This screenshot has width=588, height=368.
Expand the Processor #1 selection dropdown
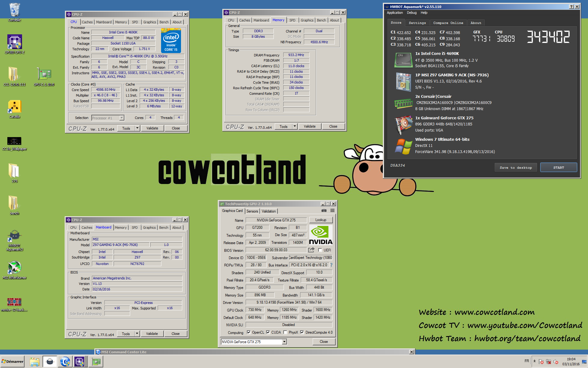(x=122, y=118)
